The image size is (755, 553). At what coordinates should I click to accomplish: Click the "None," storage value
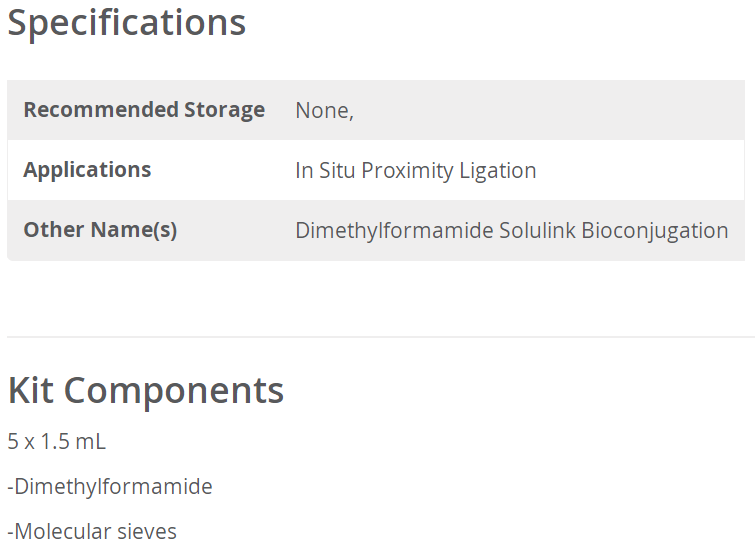pos(324,111)
